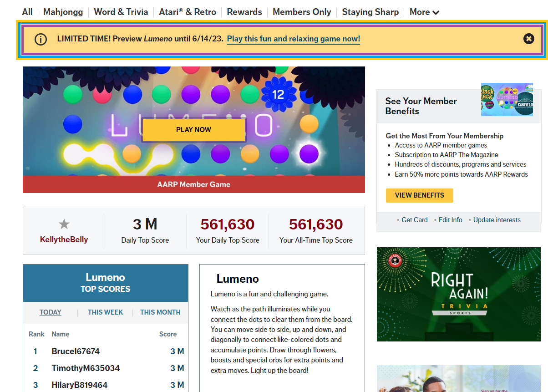The width and height of the screenshot is (548, 392).
Task: Show All games category
Action: coord(27,12)
